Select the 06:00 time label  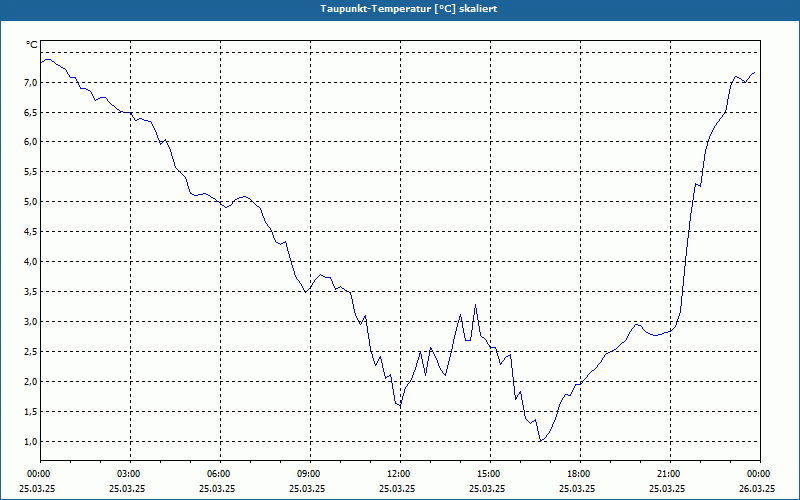coord(217,474)
